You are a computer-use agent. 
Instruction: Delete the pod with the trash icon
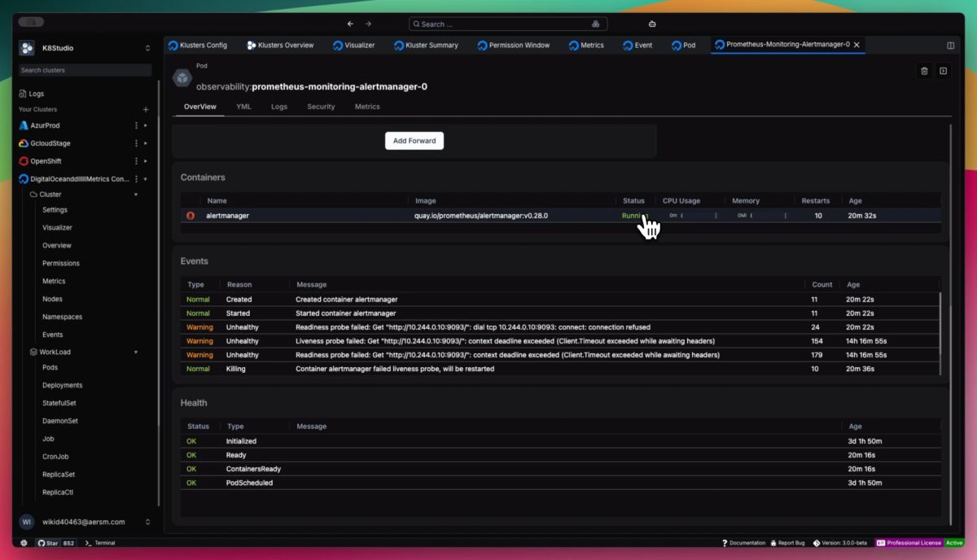[x=924, y=71]
